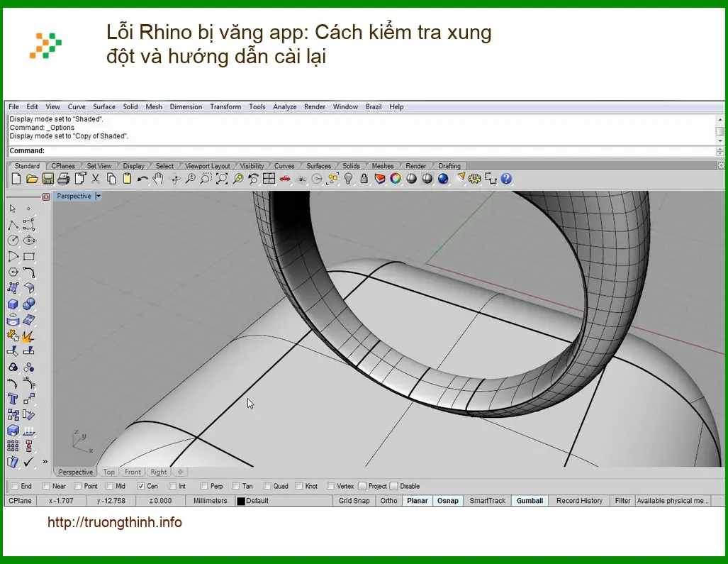This screenshot has width=728, height=564.
Task: Open the truongthinh.info link
Action: 115,522
